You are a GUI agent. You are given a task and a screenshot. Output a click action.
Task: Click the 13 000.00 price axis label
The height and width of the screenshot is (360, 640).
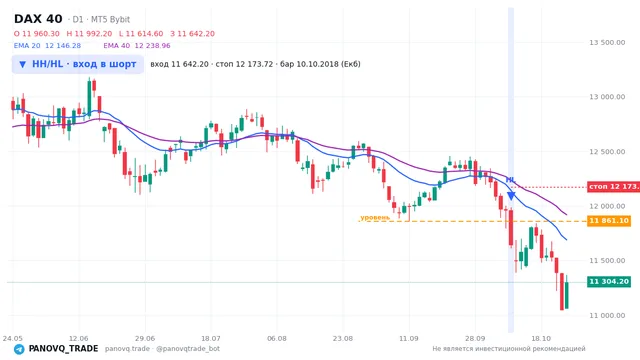[x=607, y=97]
